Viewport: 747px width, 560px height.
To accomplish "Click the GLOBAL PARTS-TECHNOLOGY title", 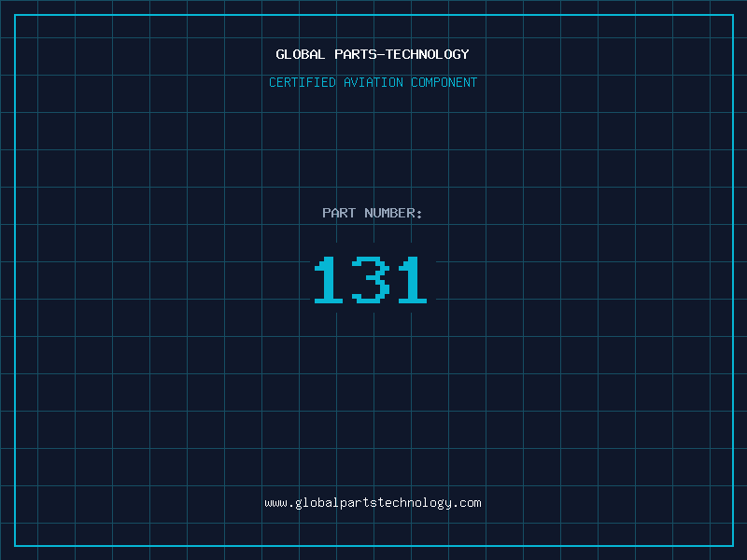I will 373,54.
